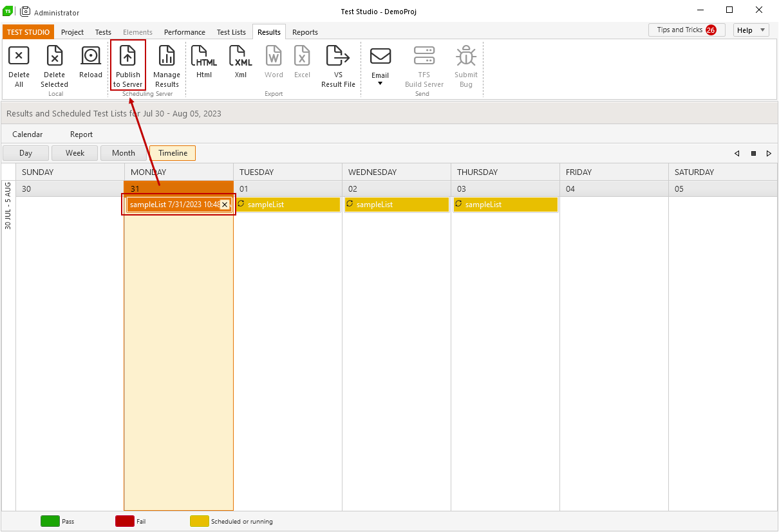This screenshot has width=779, height=532.
Task: Select Thursday's scheduled sampleList
Action: point(505,205)
